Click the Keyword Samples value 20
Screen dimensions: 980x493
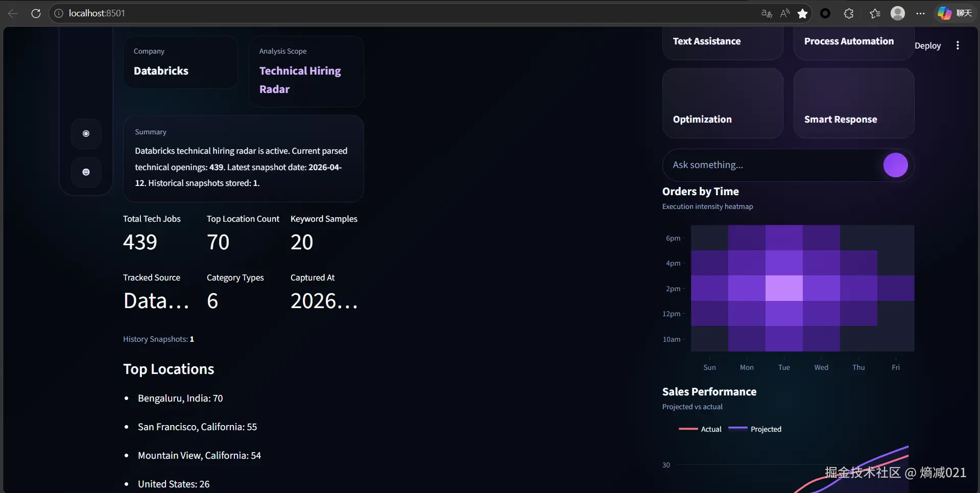302,242
